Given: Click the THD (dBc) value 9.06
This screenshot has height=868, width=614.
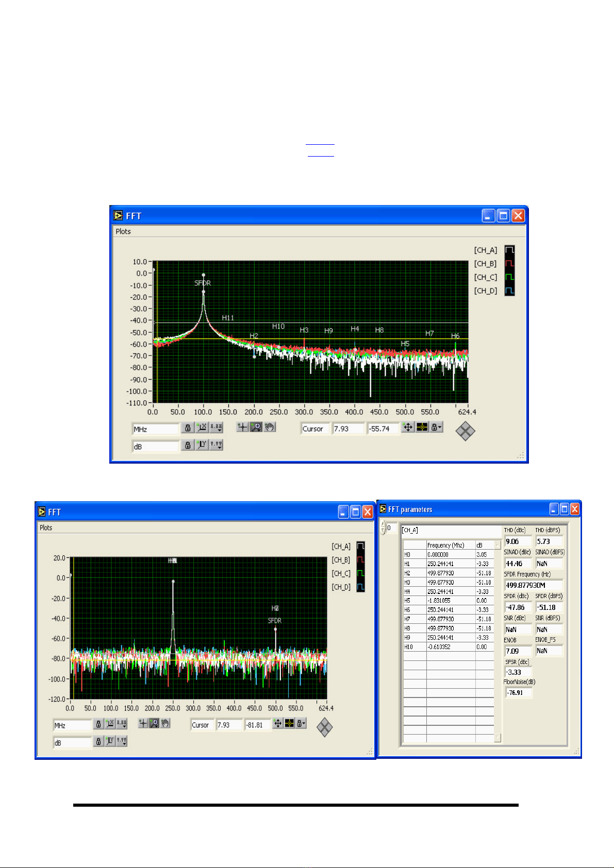Looking at the screenshot, I should point(518,541).
